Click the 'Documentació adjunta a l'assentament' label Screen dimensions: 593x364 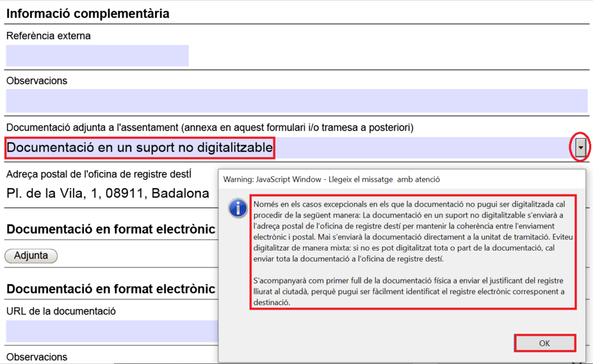click(x=209, y=127)
